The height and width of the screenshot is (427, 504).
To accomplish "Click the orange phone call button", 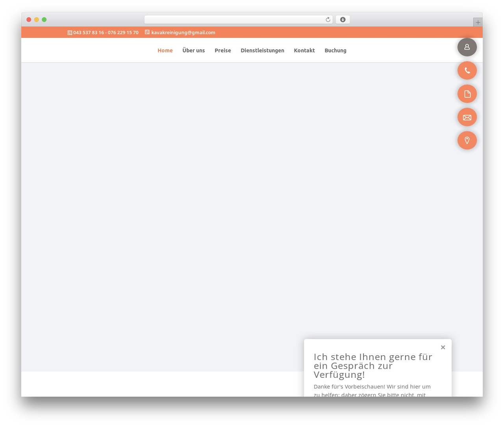I will [467, 71].
